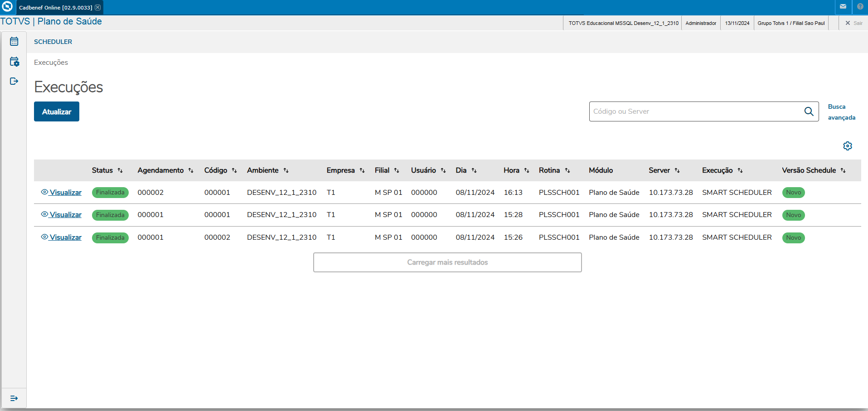Click PLSSCH001 in the 15:28 row
The image size is (868, 411).
(559, 215)
